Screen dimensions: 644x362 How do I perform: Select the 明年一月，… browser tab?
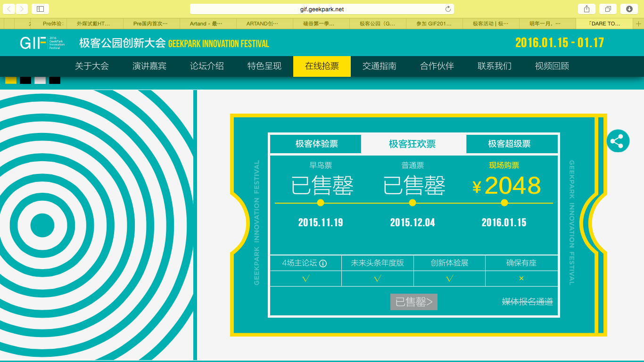[548, 24]
